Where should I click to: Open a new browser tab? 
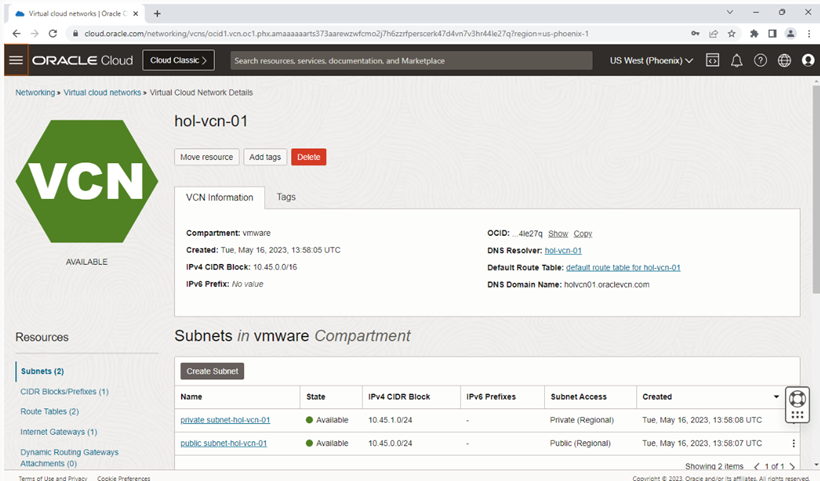point(157,14)
